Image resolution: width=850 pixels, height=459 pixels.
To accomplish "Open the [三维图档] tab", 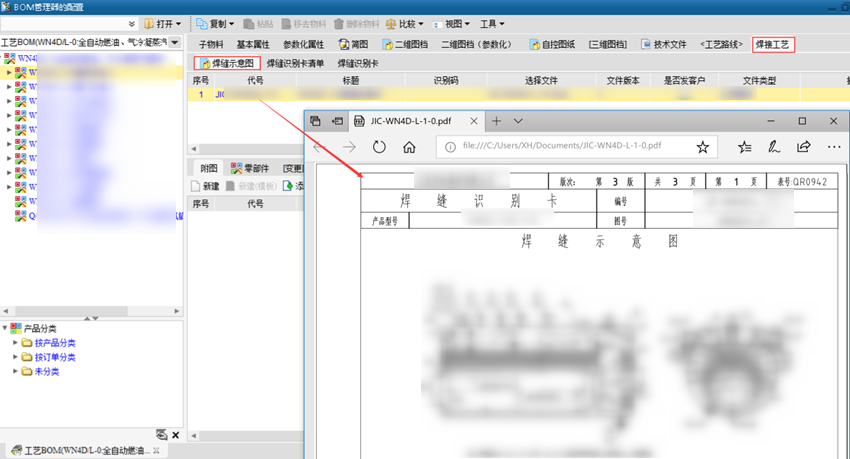I will click(x=608, y=44).
